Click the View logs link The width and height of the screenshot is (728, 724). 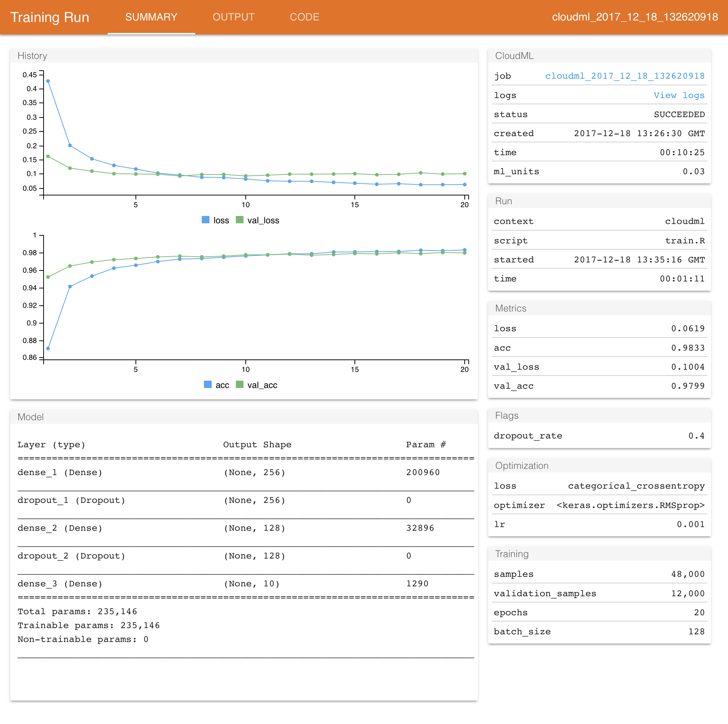click(x=679, y=95)
